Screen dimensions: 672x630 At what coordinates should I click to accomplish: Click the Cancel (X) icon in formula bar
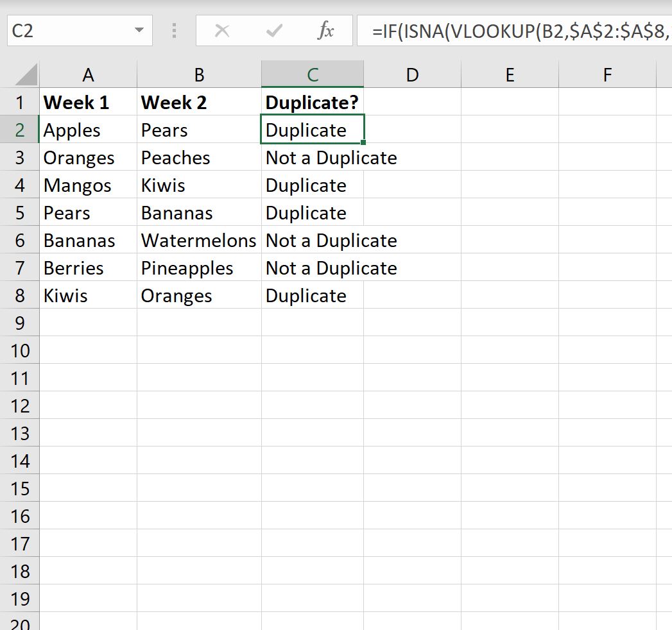coord(222,30)
